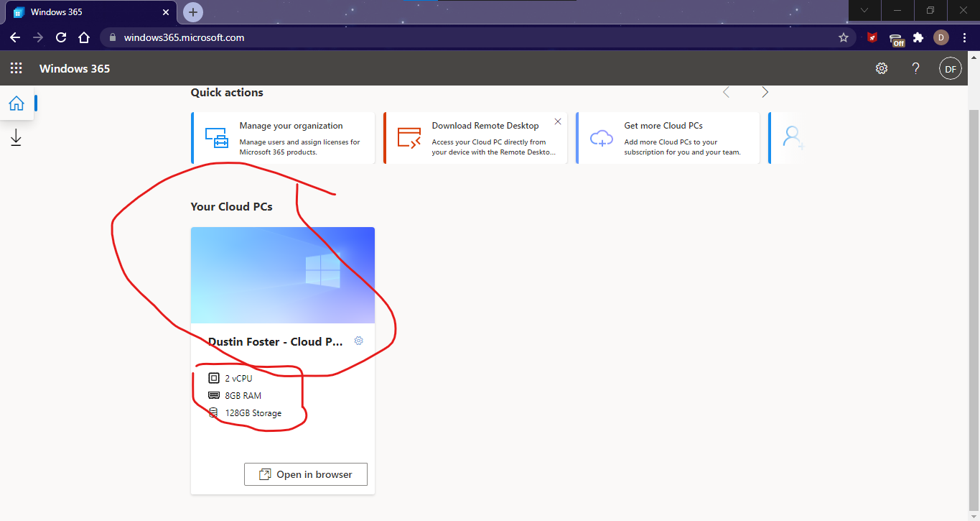Screen dimensions: 980x521
Task: Click the 8GB RAM specification text
Action: click(x=243, y=395)
